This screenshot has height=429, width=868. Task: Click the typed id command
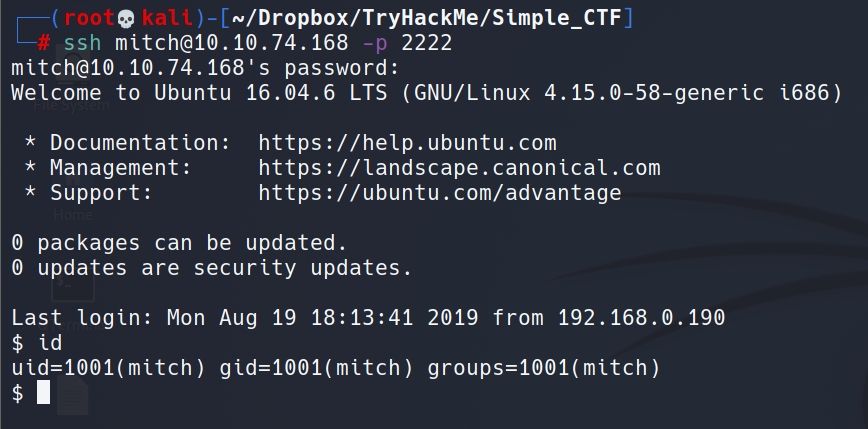(x=49, y=343)
